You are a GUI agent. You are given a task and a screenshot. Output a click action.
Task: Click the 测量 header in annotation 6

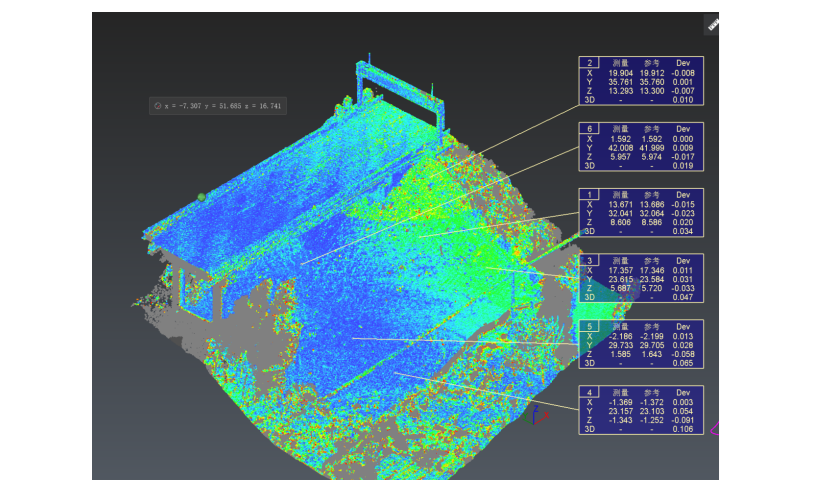(620, 128)
